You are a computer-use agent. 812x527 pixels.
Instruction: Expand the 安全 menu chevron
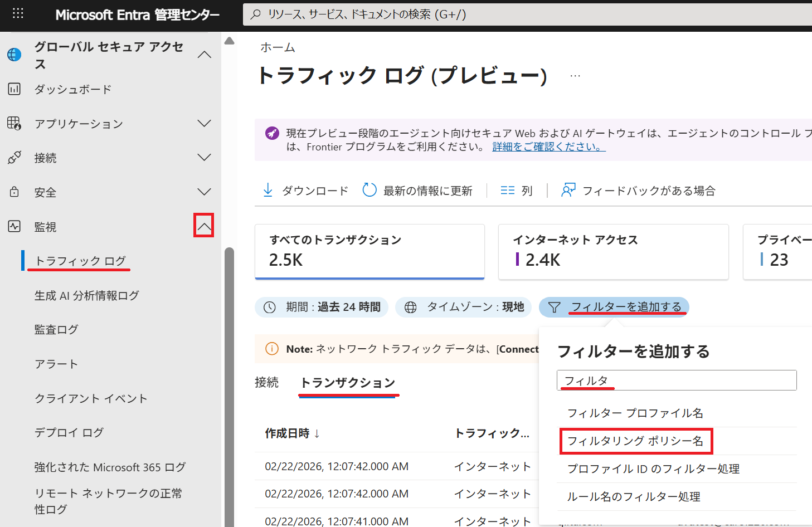205,192
